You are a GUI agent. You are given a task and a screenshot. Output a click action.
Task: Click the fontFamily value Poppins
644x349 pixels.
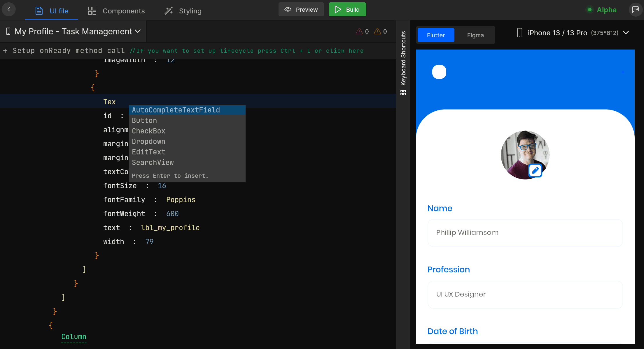[x=181, y=200]
